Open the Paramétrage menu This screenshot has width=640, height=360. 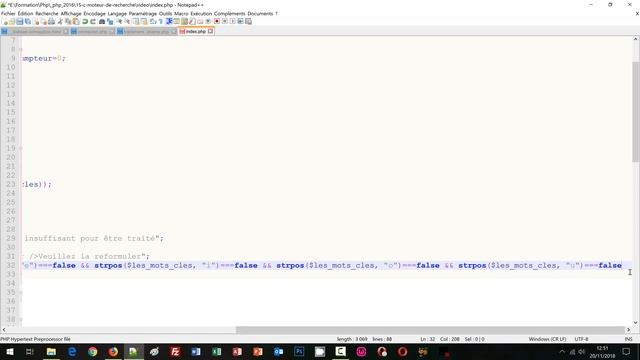142,13
